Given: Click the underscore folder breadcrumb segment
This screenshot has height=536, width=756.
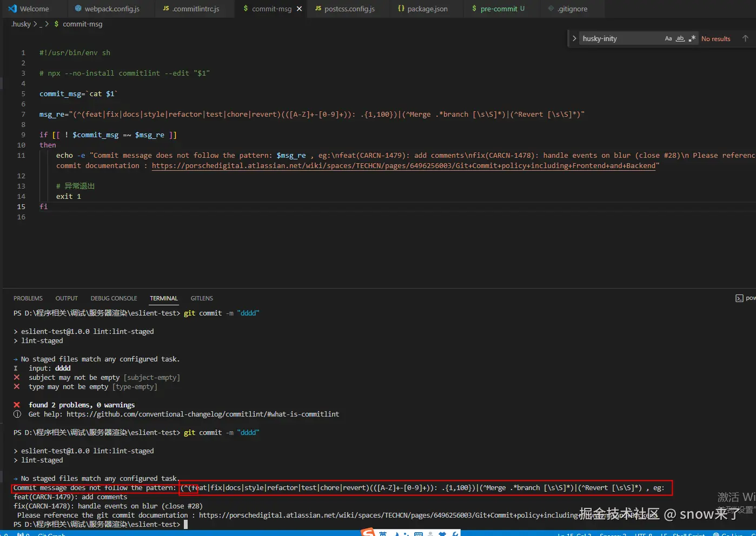Looking at the screenshot, I should coord(41,24).
